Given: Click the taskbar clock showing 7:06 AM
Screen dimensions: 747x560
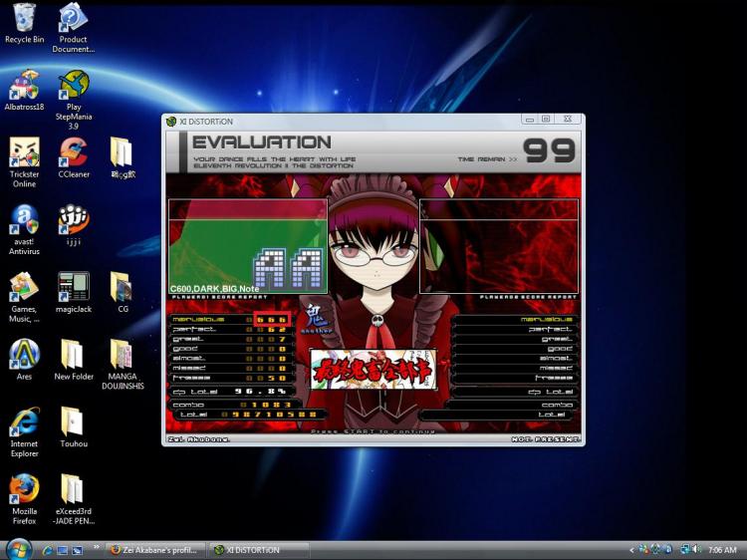Looking at the screenshot, I should click(x=722, y=550).
